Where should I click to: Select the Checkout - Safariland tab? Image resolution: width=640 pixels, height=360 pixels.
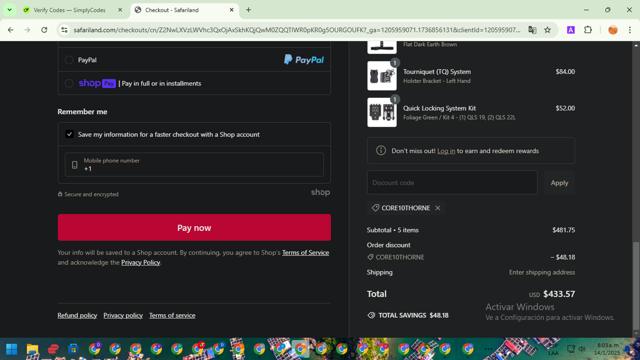pos(180,10)
